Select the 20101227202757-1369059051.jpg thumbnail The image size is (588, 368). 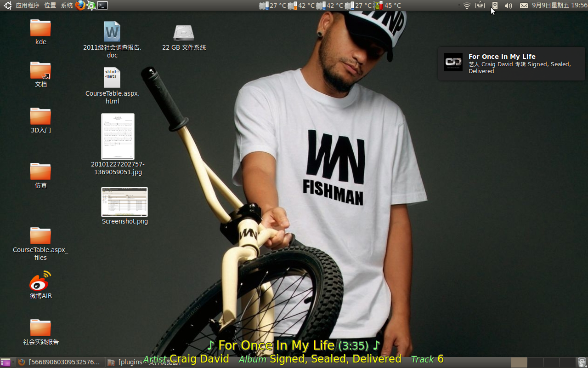(118, 137)
